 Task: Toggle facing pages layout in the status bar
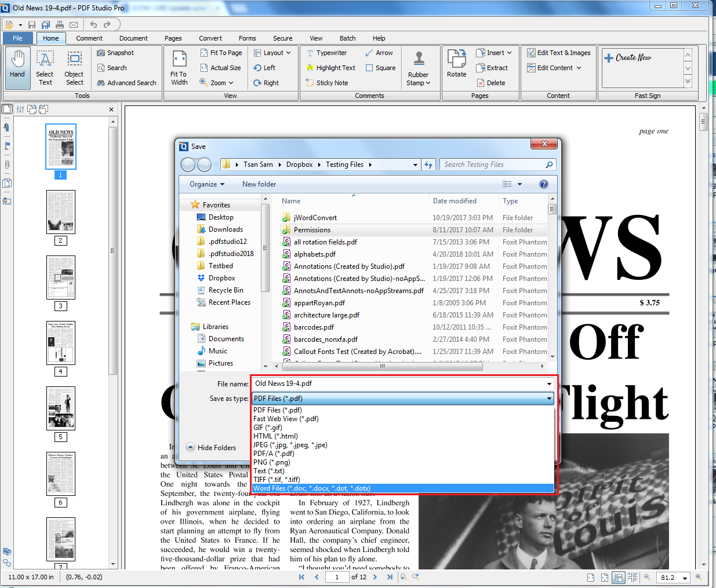[x=632, y=577]
